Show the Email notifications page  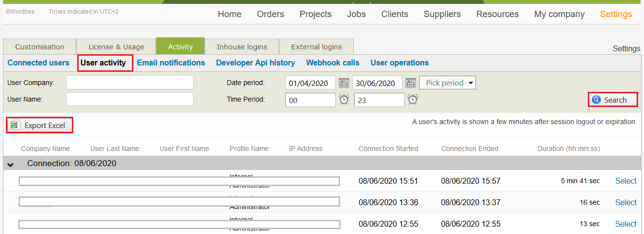tap(171, 63)
